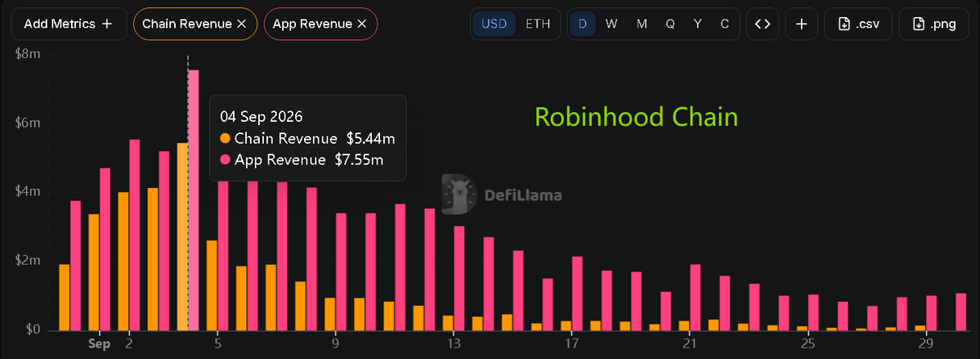The height and width of the screenshot is (359, 980).
Task: Select cumulative C interval
Action: (724, 24)
